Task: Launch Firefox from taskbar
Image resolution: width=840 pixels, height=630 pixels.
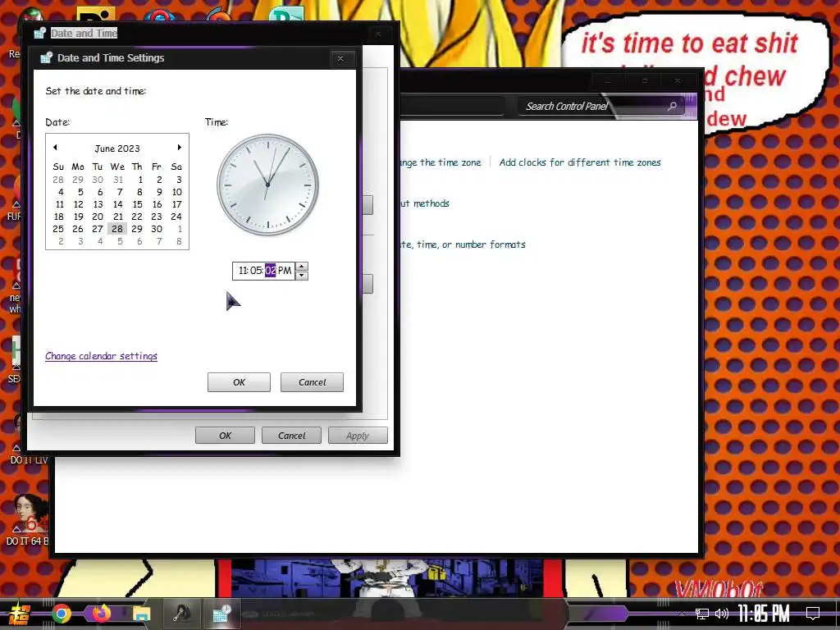Action: pos(101,614)
